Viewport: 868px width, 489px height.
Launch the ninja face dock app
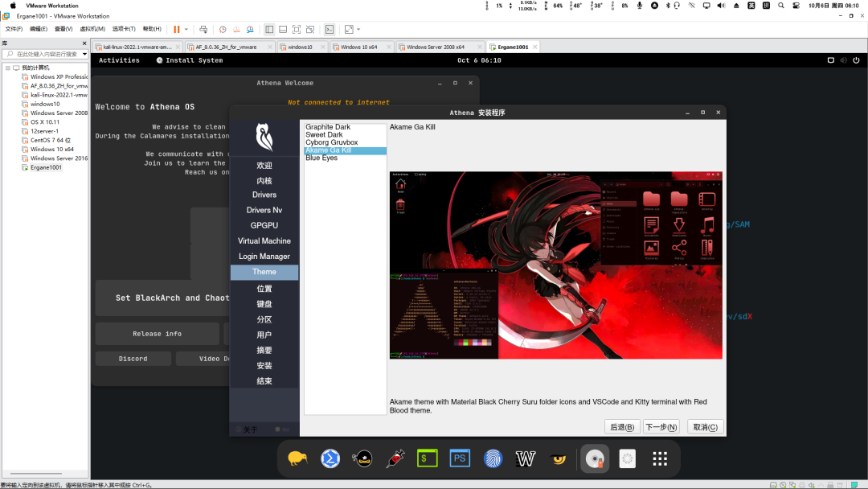[362, 458]
